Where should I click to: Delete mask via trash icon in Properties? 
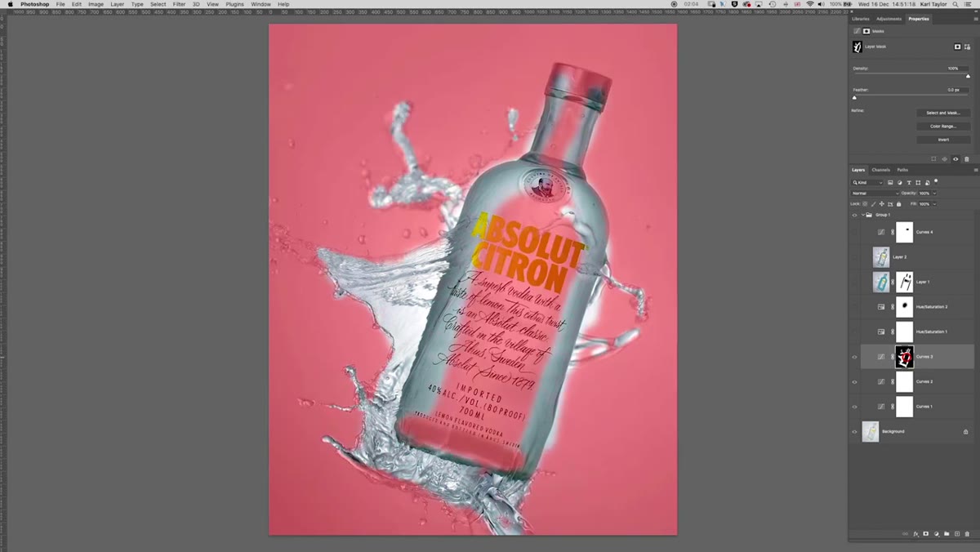(x=967, y=159)
